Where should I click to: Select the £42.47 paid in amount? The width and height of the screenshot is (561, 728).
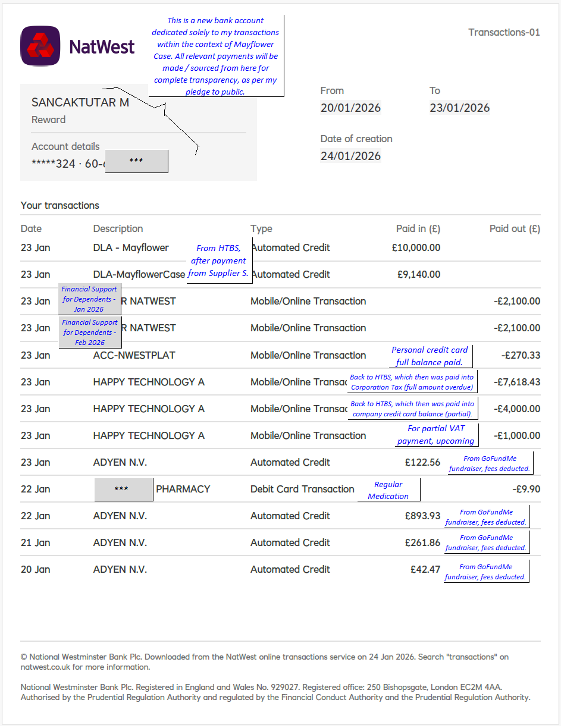click(425, 569)
